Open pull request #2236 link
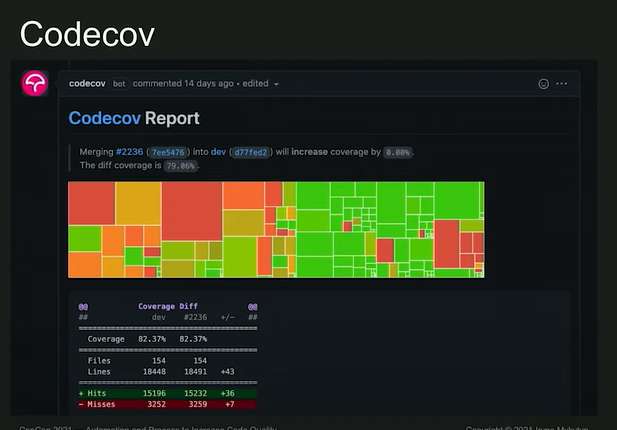The height and width of the screenshot is (430, 617). (x=128, y=152)
